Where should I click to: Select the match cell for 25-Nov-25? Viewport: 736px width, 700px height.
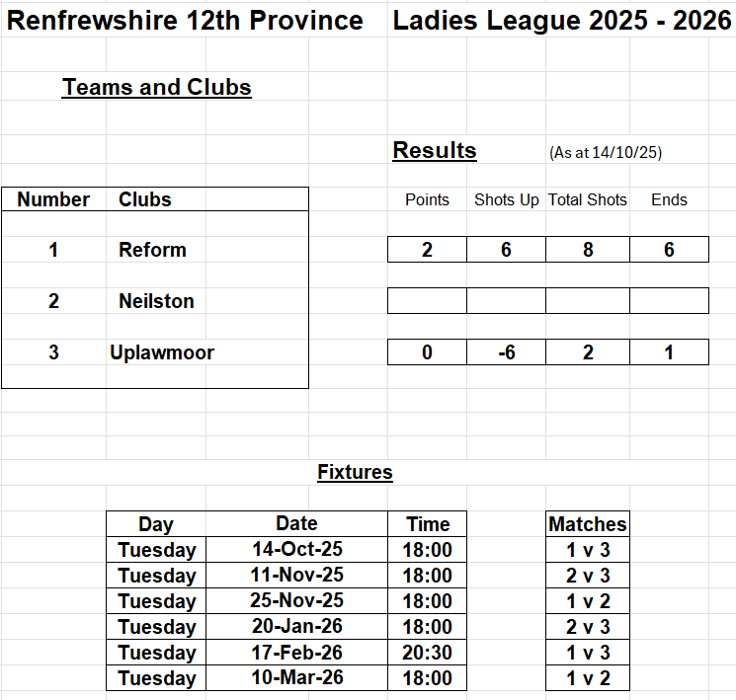(588, 601)
